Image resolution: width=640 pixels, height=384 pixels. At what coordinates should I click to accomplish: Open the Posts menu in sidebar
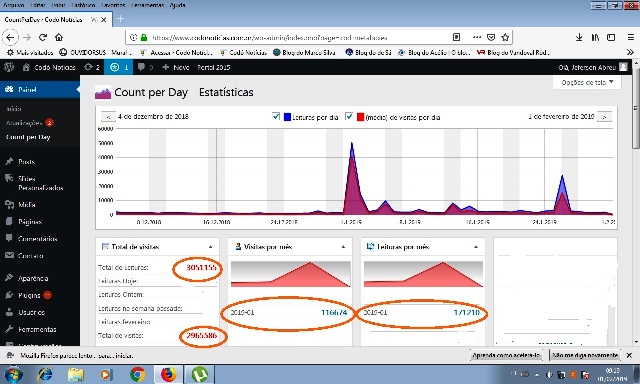tap(27, 162)
